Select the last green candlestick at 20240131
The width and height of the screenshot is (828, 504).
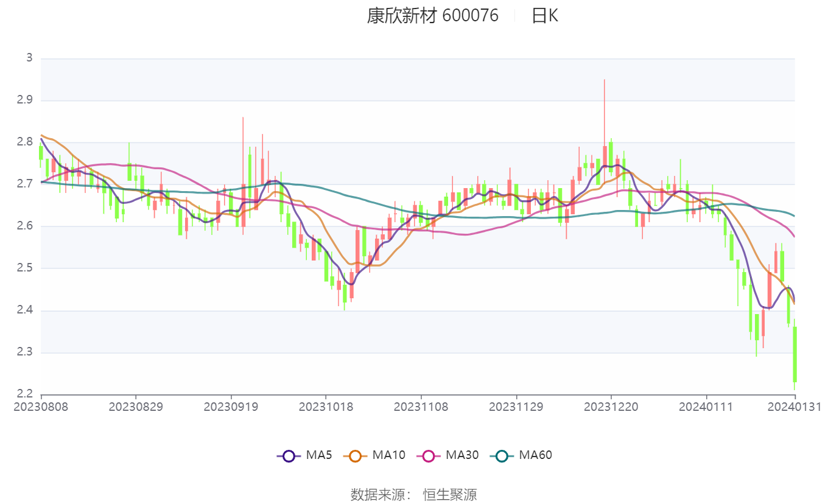tap(795, 354)
